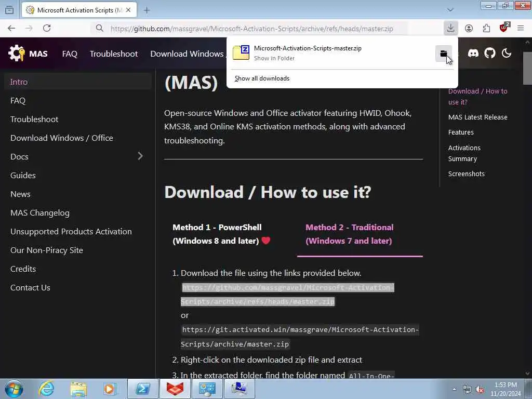
Task: Click the MAS home text logo
Action: (38, 54)
